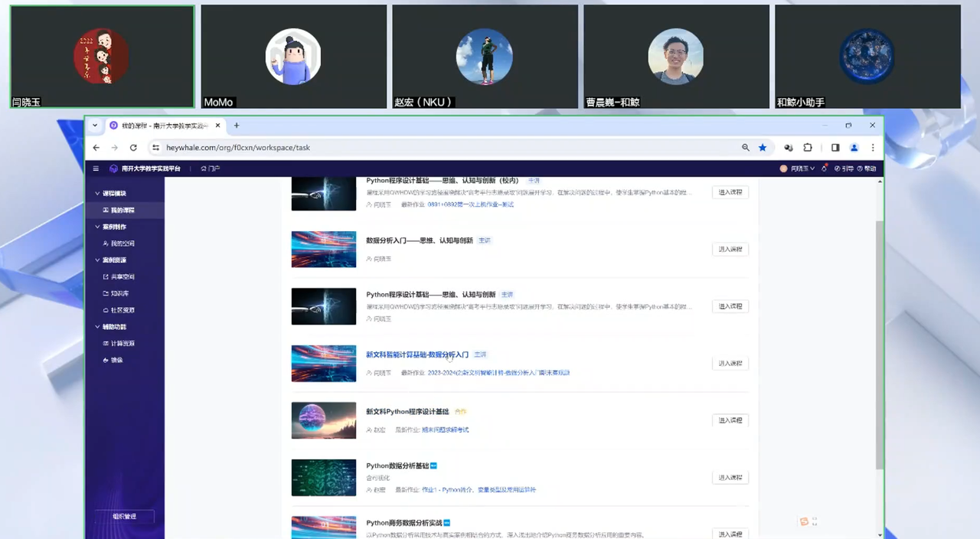Select 我的课程 in the sidebar
The width and height of the screenshot is (980, 539).
124,210
